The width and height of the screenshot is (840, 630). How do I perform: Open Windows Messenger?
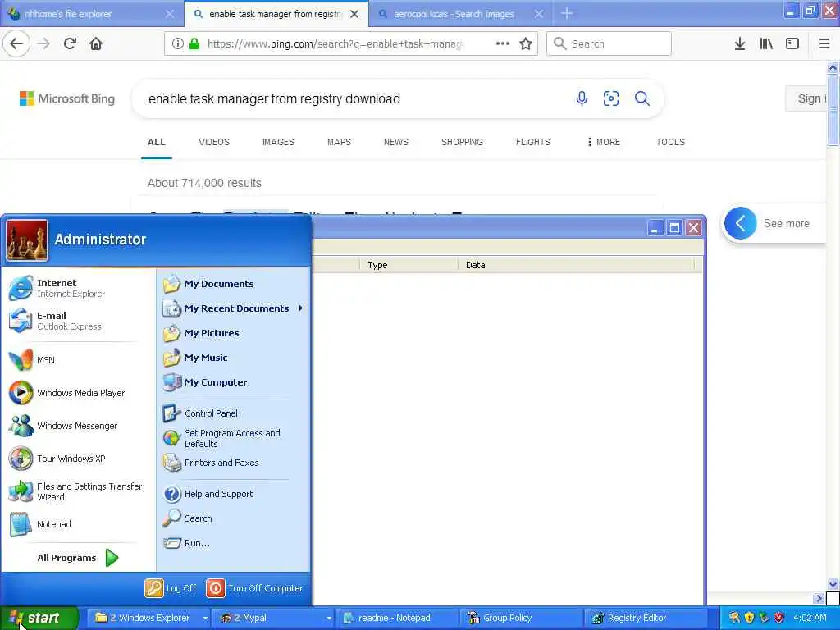63,426
